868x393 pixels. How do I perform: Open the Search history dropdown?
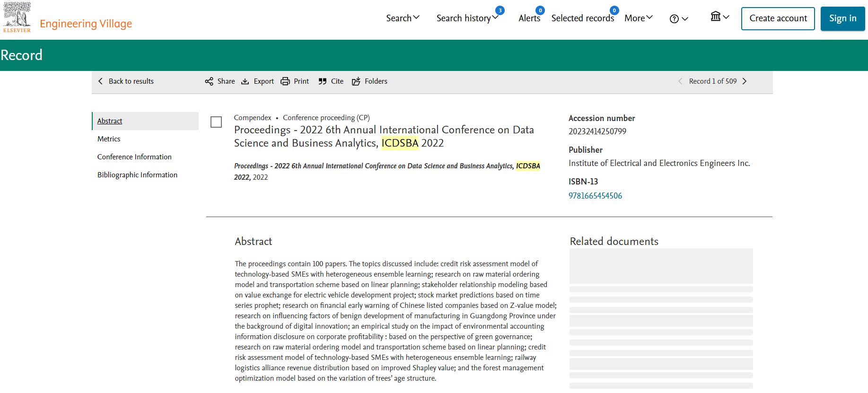pyautogui.click(x=467, y=18)
